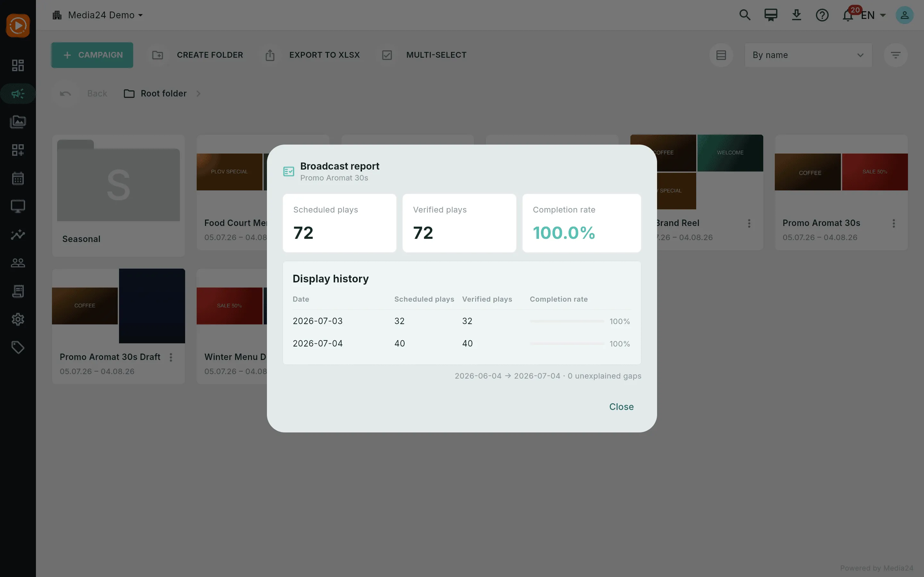
Task: Close the Broadcast report dialog
Action: [621, 407]
